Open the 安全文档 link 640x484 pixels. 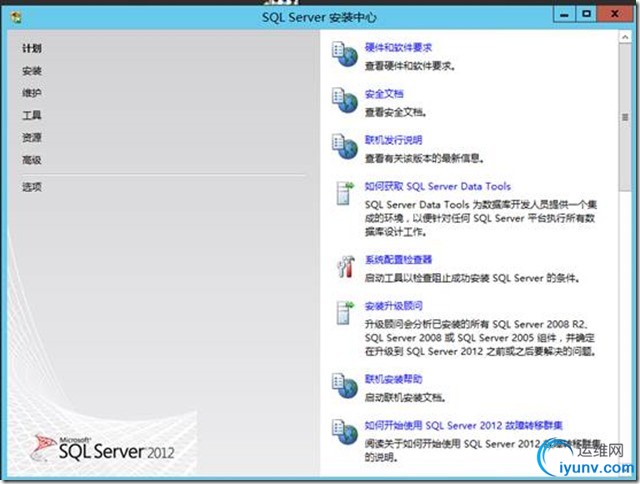coord(384,94)
